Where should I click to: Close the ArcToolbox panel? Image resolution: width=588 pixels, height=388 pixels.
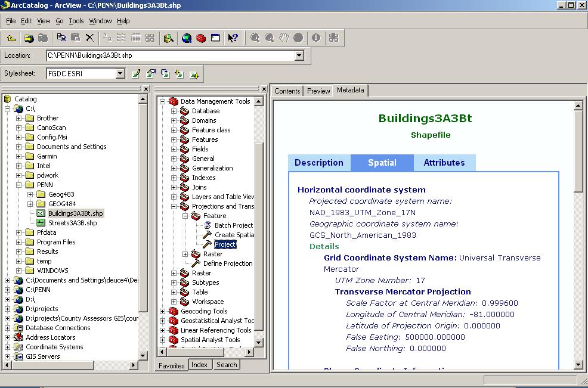tap(264, 89)
